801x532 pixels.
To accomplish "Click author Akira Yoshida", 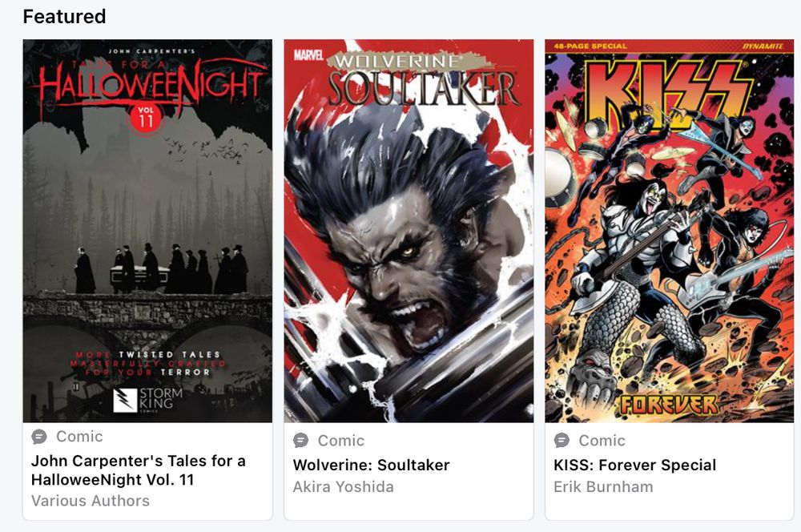I will 344,486.
